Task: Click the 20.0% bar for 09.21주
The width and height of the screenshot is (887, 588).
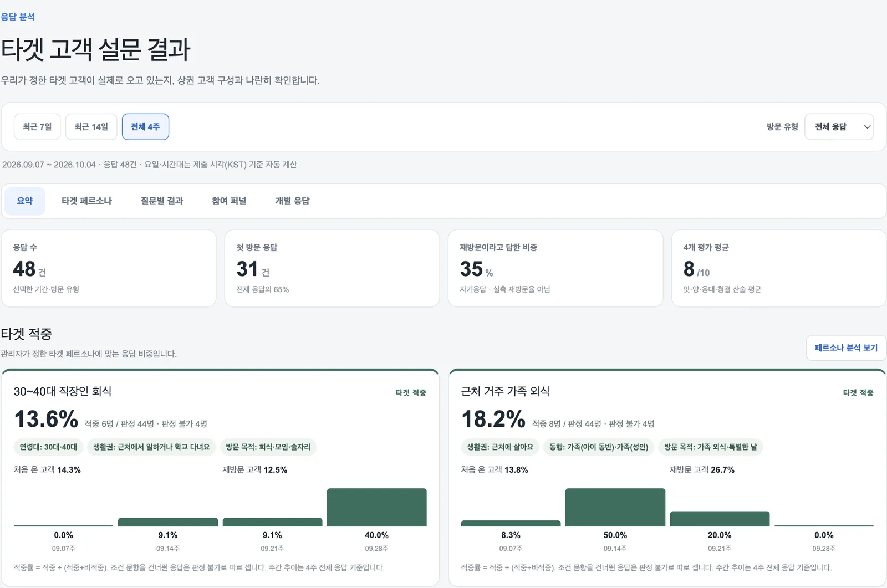Action: pos(720,519)
